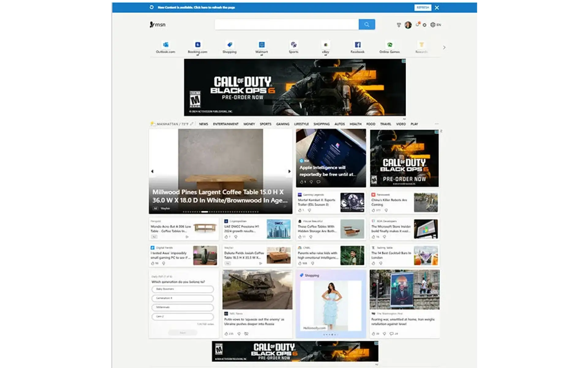588x368 pixels.
Task: Like the China's Killer Robots story
Action: 373,210
